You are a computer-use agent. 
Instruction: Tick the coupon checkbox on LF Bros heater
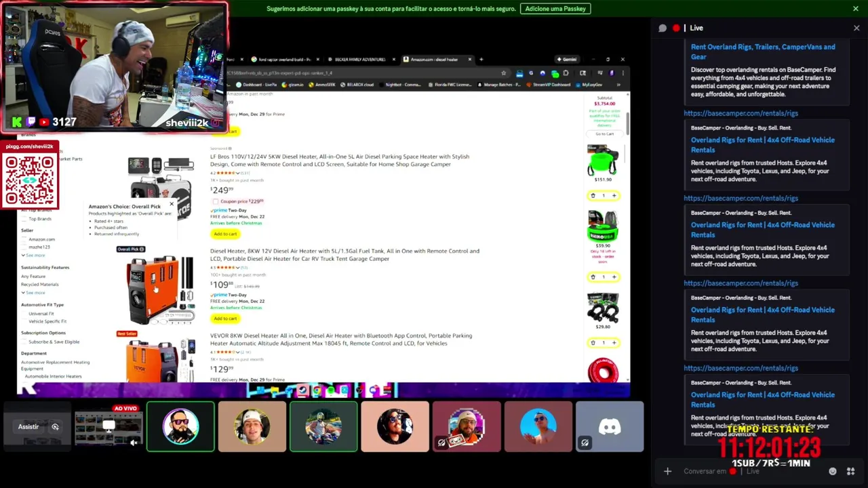[x=216, y=202]
